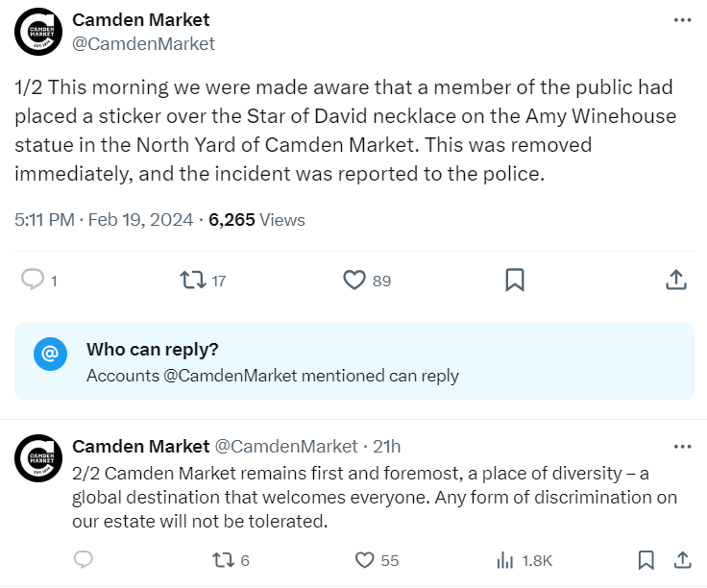
Task: Open more options on the 2/2 reply
Action: coord(682,447)
